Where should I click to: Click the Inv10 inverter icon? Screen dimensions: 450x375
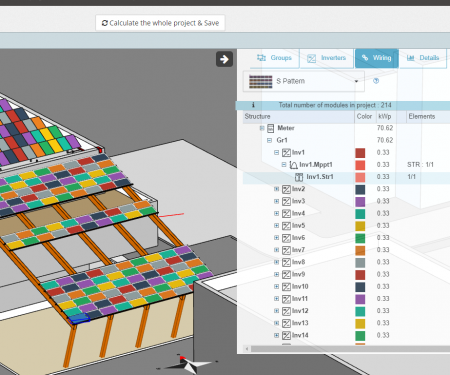pyautogui.click(x=286, y=287)
